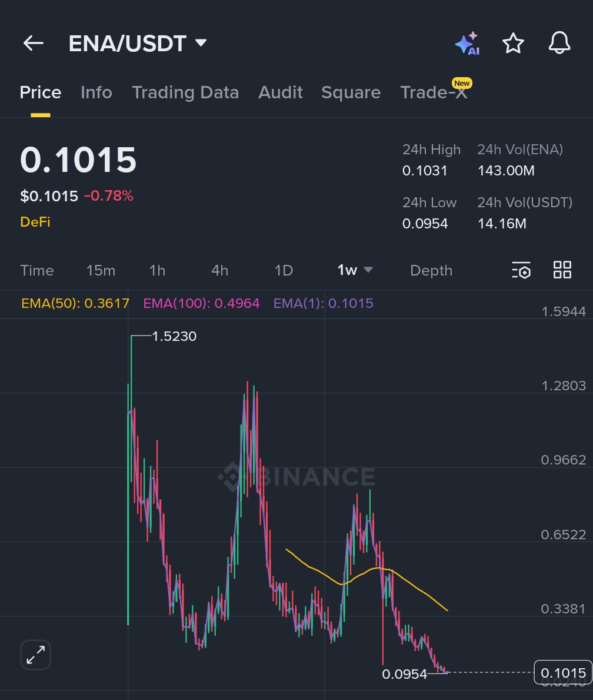Screen dimensions: 593x700
Task: Add ENA/USDT to favorites with star
Action: click(513, 44)
